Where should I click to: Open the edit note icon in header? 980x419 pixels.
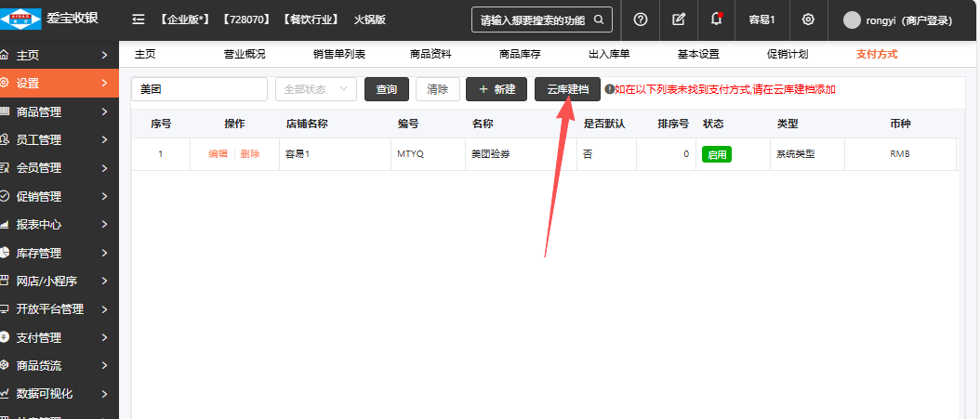click(x=679, y=20)
